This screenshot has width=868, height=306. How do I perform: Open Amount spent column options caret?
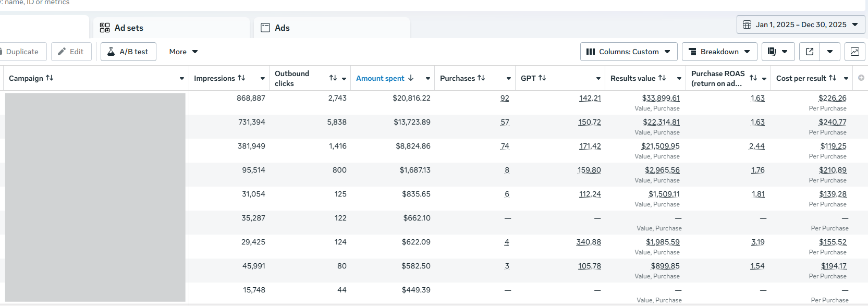point(428,79)
